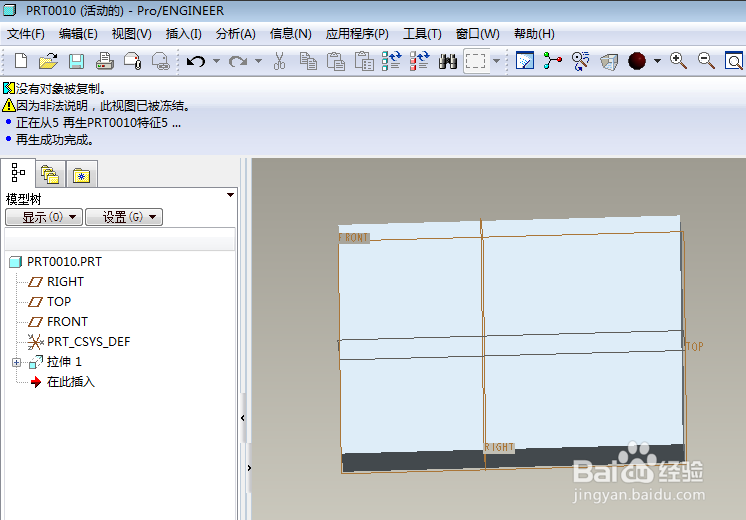Screen dimensions: 746x520
Task: Open the selection box dropdown arrow
Action: tap(496, 61)
